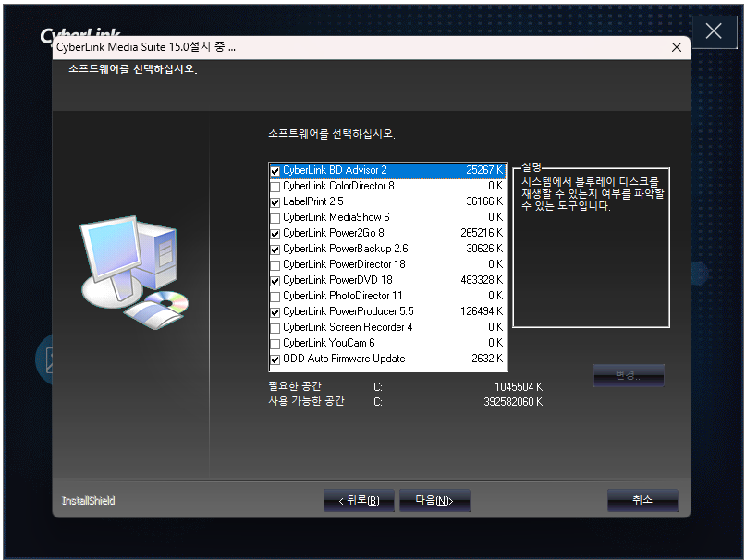This screenshot has height=560, width=746.
Task: Close the CyberLink Media Suite installer dialog
Action: 676,46
